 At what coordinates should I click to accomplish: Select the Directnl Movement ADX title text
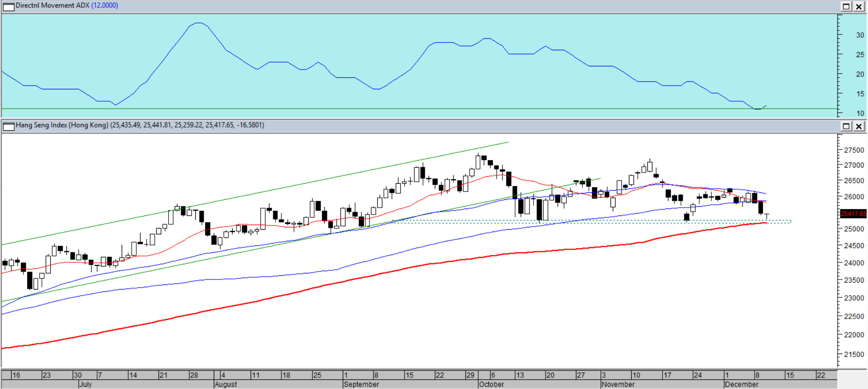tap(53, 6)
